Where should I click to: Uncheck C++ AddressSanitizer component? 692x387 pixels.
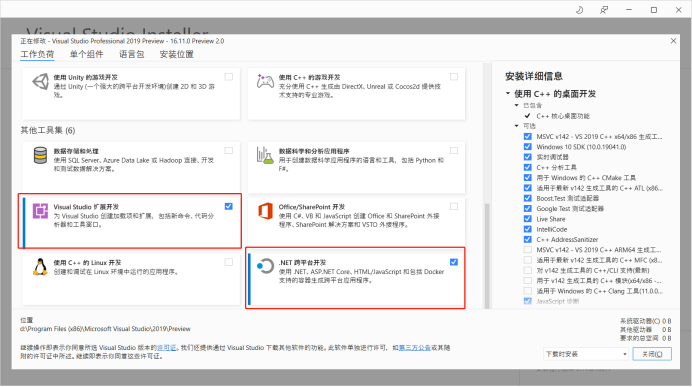pos(527,239)
